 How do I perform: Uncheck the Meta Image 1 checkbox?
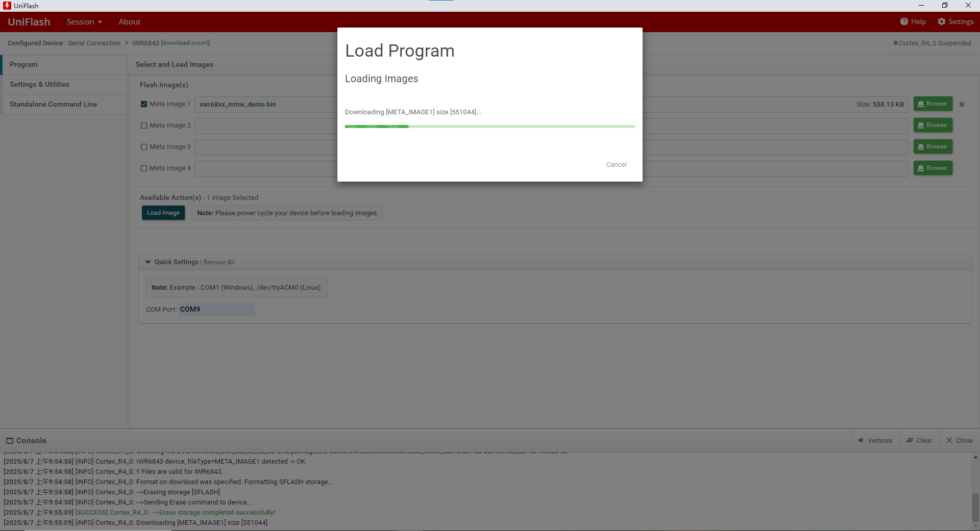pos(144,104)
